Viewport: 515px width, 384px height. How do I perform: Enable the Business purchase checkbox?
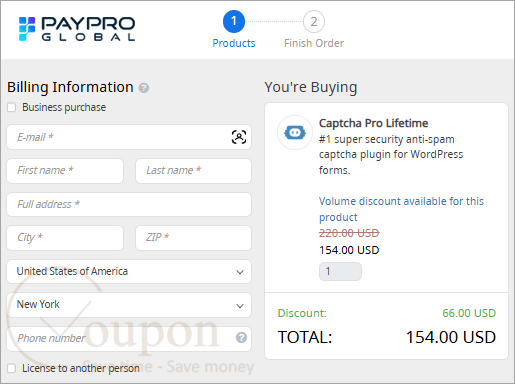(12, 107)
